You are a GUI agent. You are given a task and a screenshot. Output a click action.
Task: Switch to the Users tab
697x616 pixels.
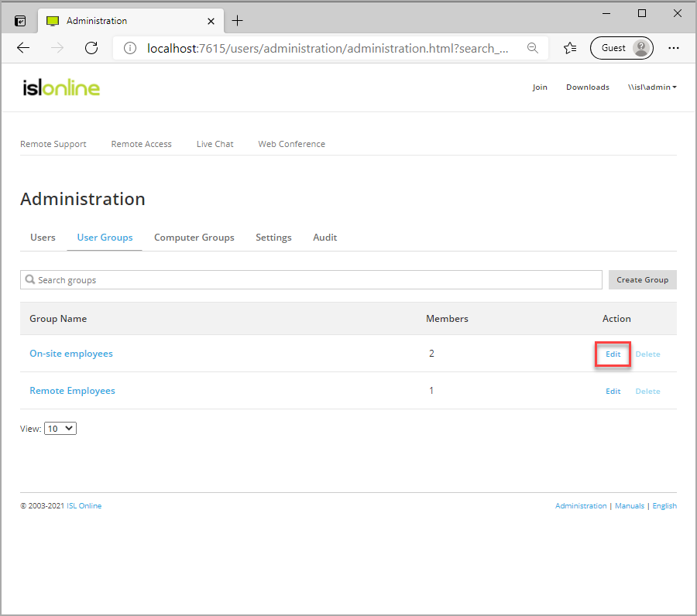pyautogui.click(x=43, y=237)
